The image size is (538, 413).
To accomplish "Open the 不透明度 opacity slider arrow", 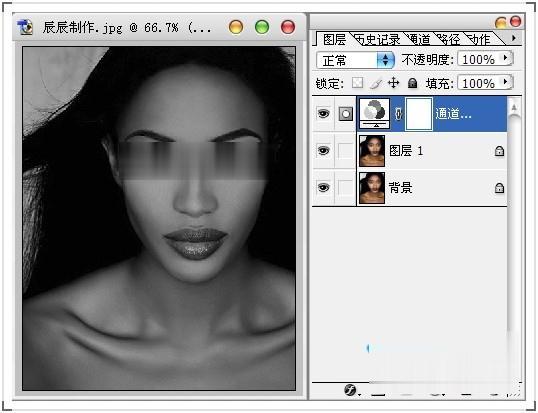I will pos(506,58).
